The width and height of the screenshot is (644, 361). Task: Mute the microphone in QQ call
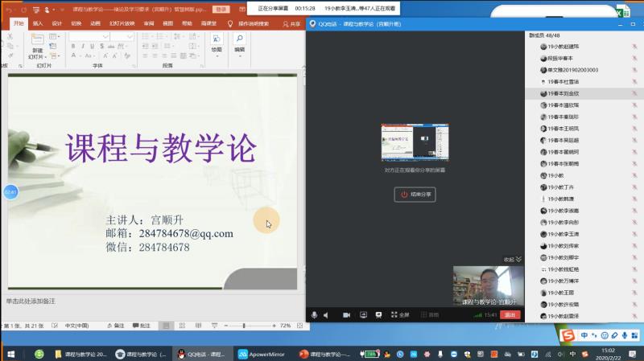pyautogui.click(x=315, y=314)
